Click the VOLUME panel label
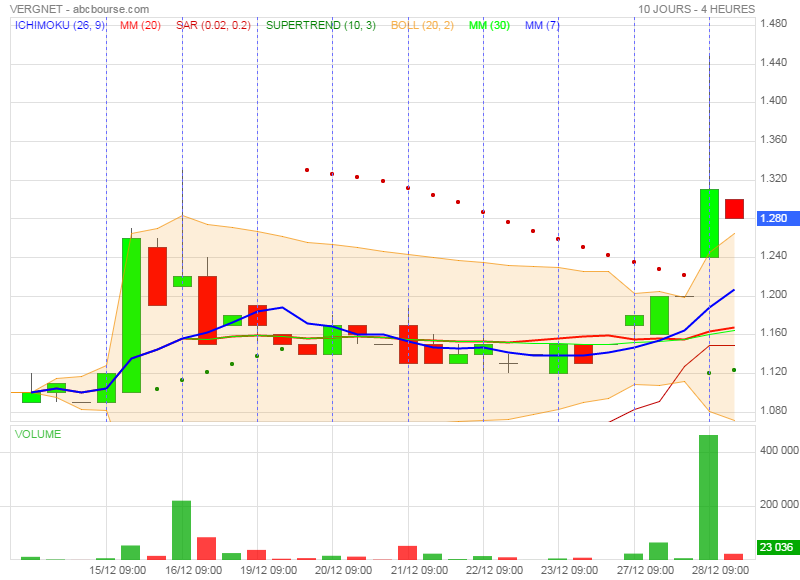 38,434
